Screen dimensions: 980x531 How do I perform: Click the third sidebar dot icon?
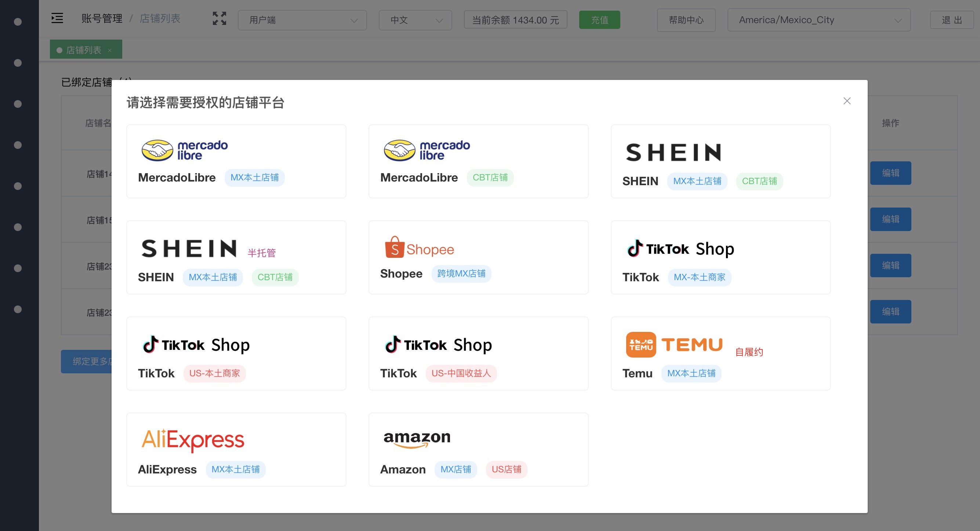point(18,104)
